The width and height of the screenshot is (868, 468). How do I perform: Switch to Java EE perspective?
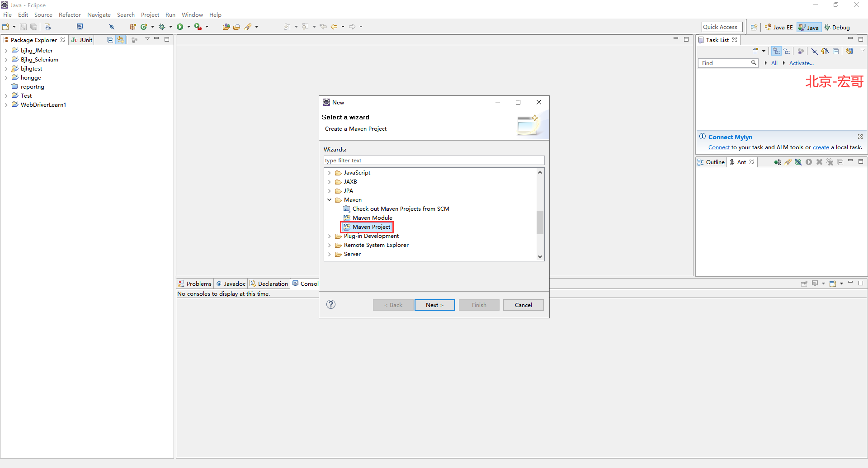(x=779, y=28)
